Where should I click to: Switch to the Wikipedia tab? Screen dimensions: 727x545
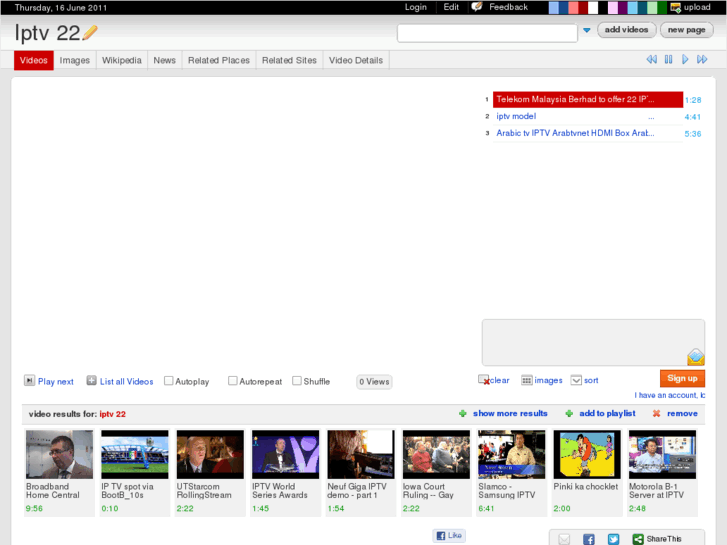[x=121, y=60]
